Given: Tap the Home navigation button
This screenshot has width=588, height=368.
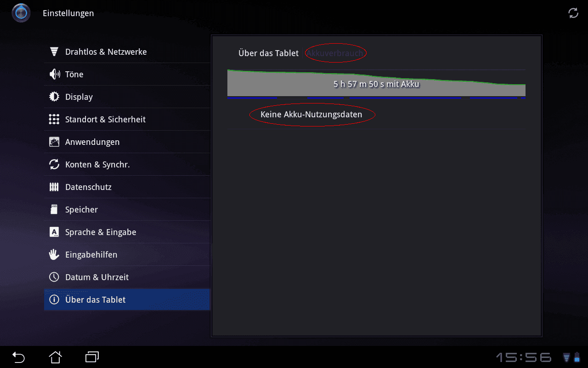Looking at the screenshot, I should click(56, 356).
